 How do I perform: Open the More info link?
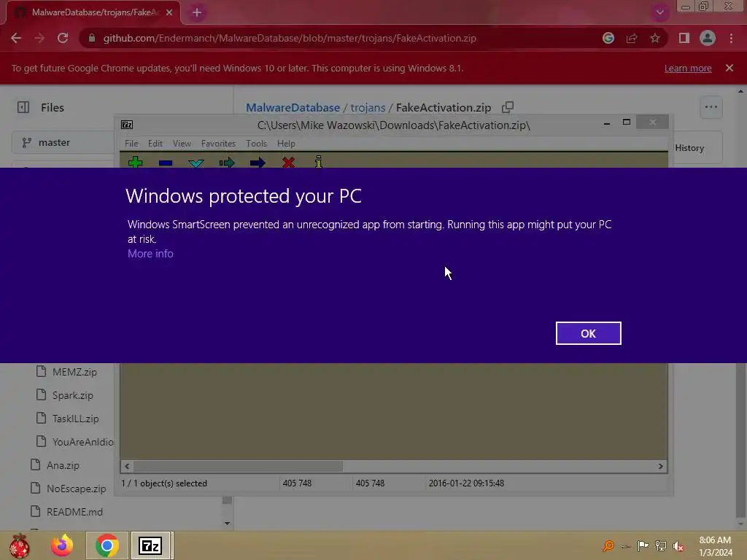[x=150, y=254]
